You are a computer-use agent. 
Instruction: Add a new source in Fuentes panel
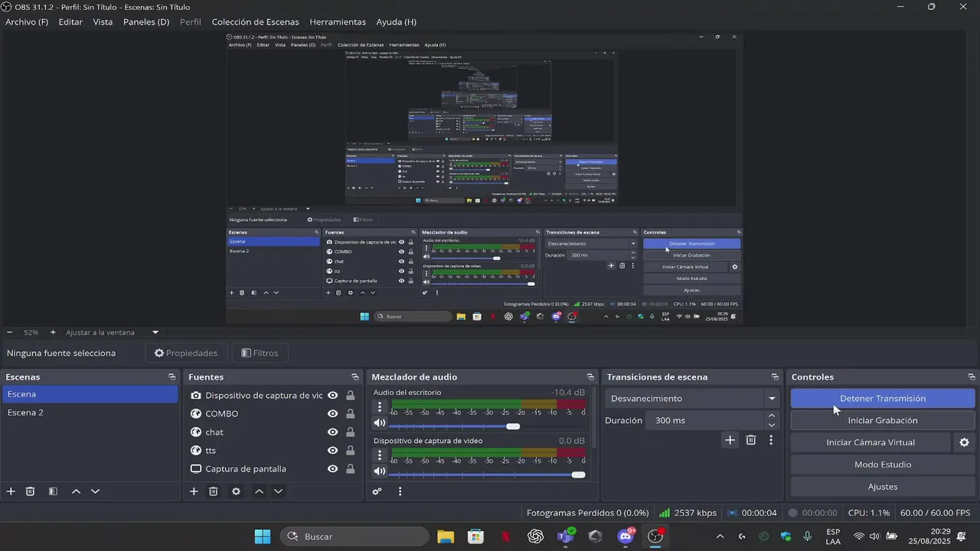point(194,491)
